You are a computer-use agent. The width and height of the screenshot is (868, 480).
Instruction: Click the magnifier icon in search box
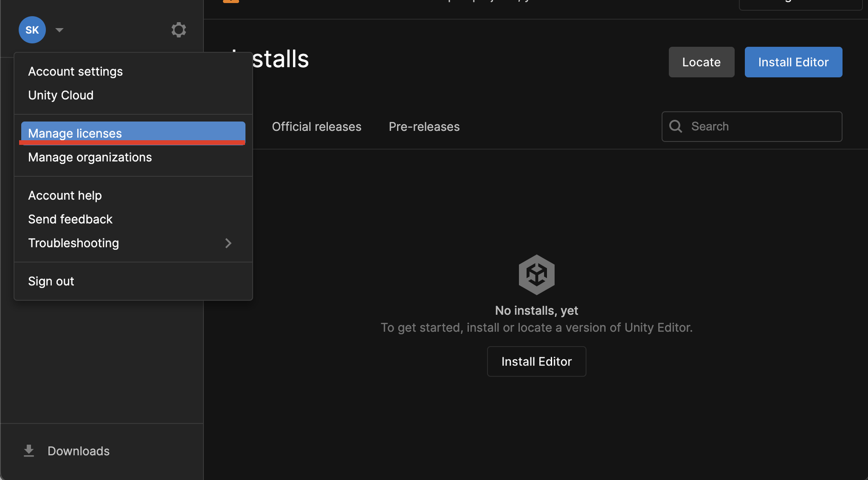click(676, 126)
